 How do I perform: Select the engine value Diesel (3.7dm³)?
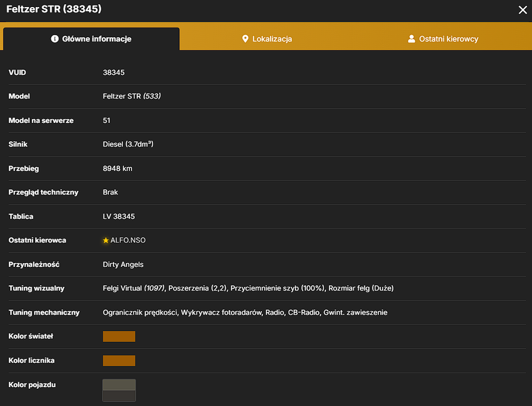click(x=128, y=145)
